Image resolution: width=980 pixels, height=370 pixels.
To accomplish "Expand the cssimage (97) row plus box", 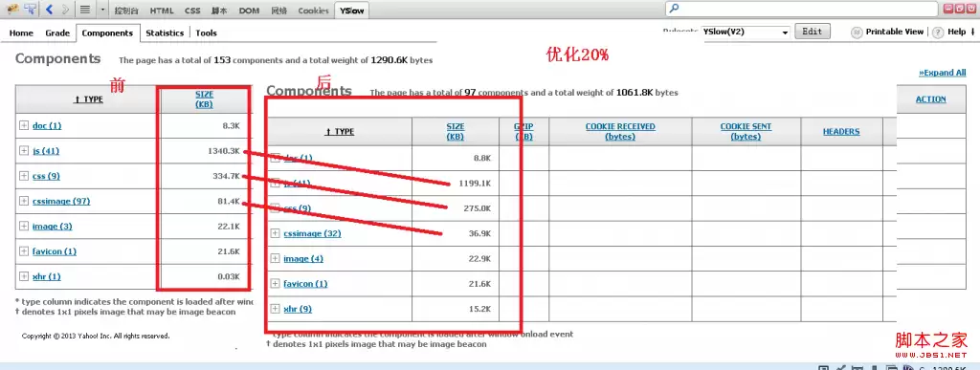I will point(24,201).
